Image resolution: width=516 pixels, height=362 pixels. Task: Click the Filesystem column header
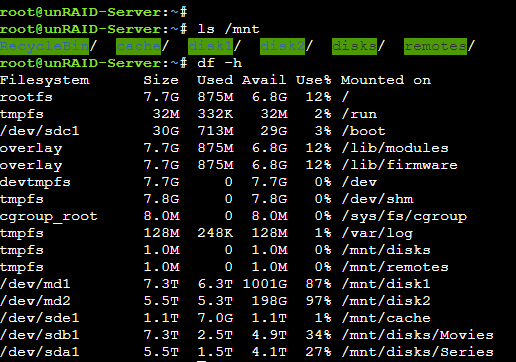click(45, 80)
